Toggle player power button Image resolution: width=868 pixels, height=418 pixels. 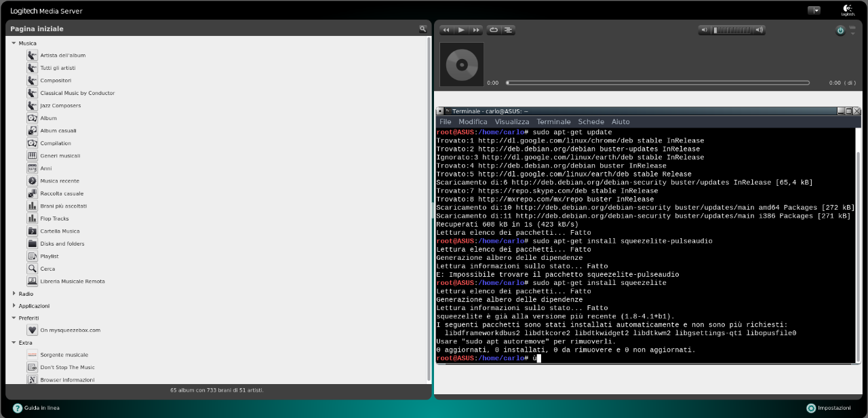tap(840, 31)
